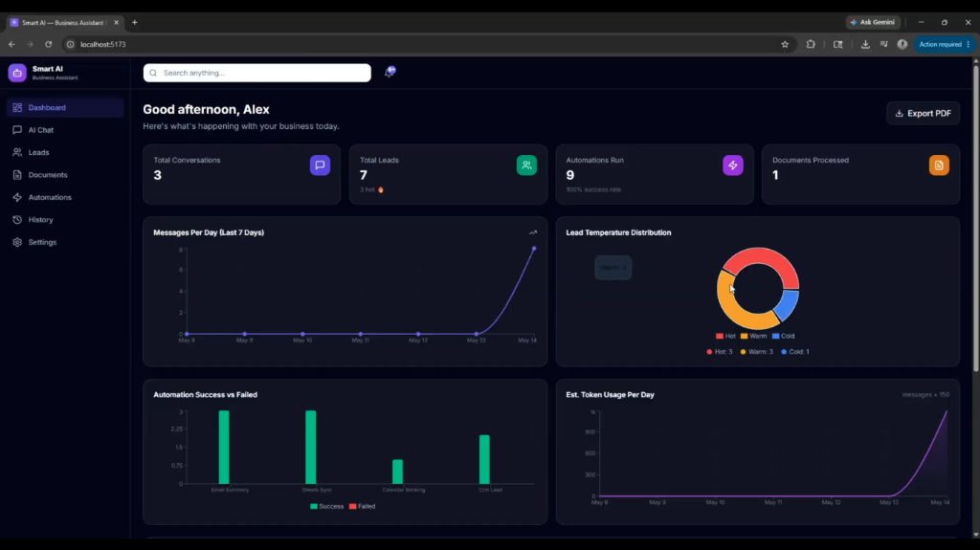The image size is (980, 550).
Task: Click the blue Cold donut segment
Action: click(x=789, y=304)
